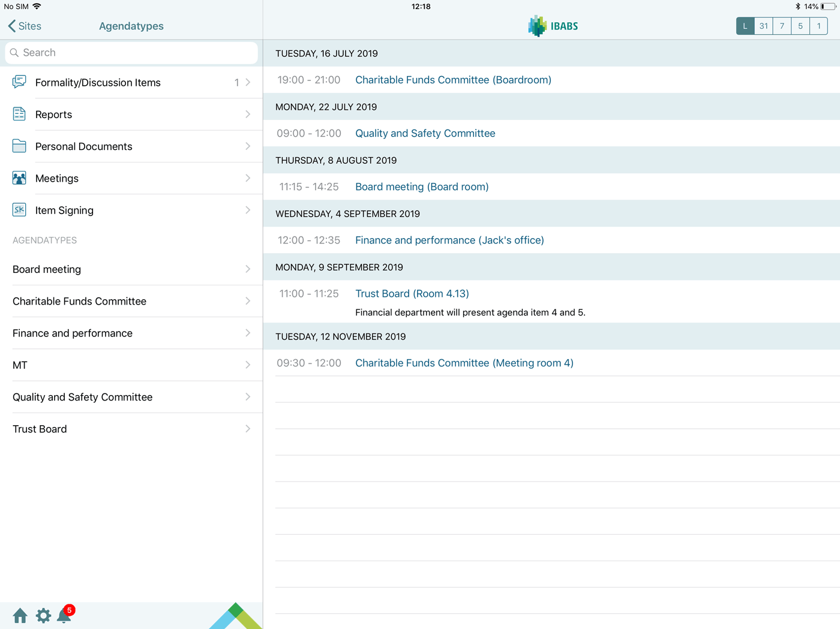Select the 5-day work week view

(x=800, y=26)
